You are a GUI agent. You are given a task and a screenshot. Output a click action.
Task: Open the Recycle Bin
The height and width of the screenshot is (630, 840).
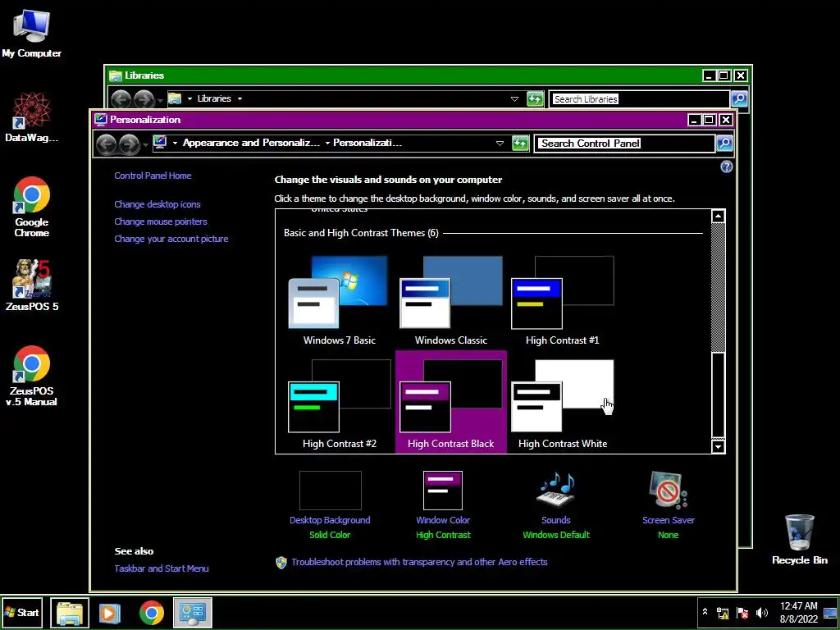tap(799, 540)
